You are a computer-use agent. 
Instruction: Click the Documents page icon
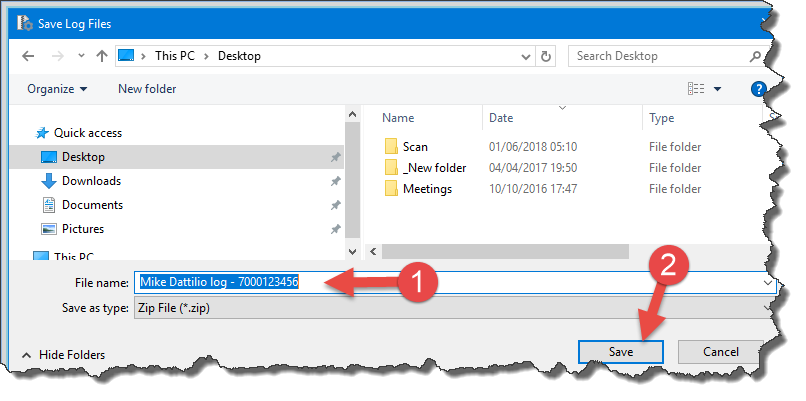pyautogui.click(x=49, y=205)
